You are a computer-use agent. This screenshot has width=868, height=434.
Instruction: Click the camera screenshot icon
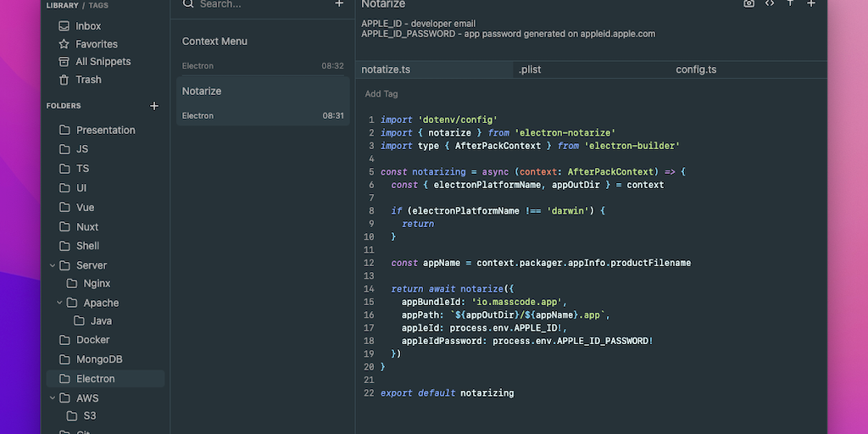point(748,3)
